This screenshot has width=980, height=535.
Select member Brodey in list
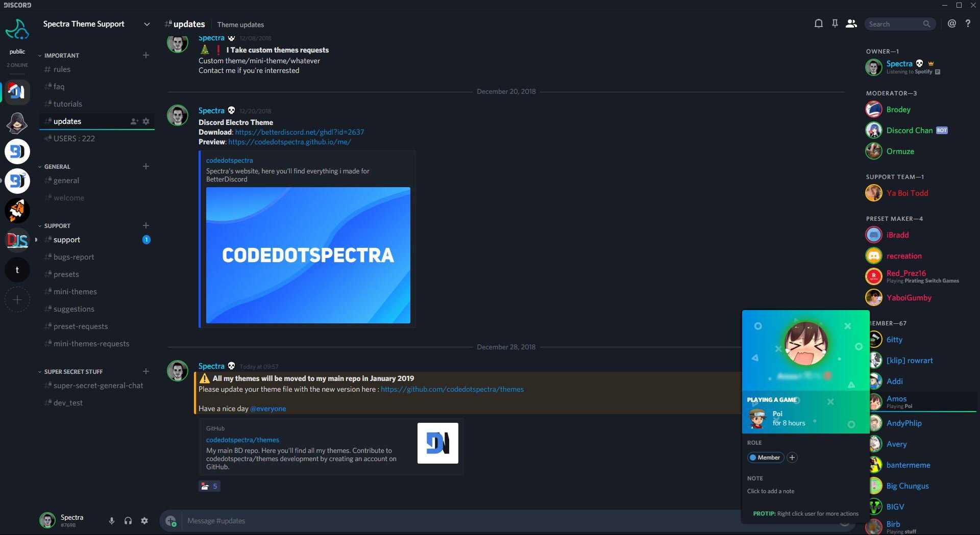921,109
